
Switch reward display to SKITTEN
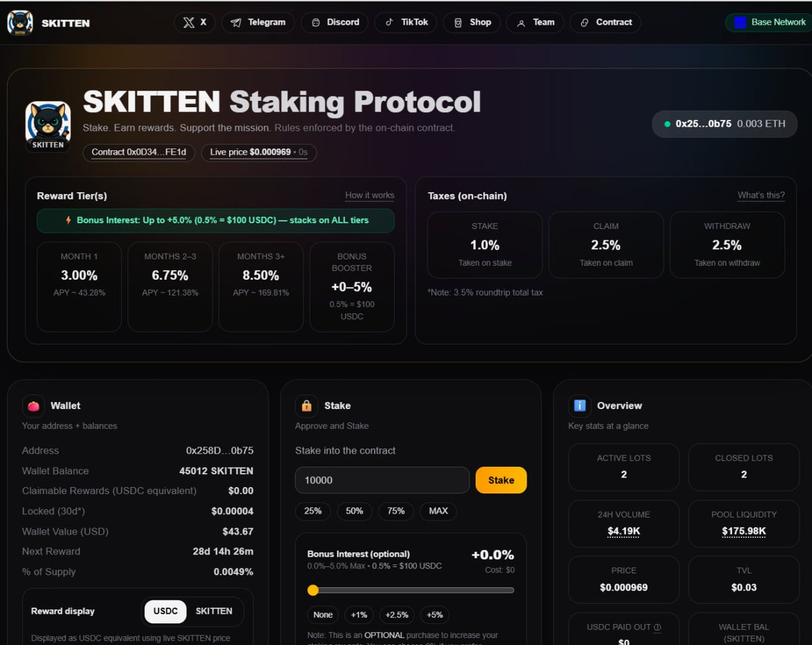[x=214, y=611]
